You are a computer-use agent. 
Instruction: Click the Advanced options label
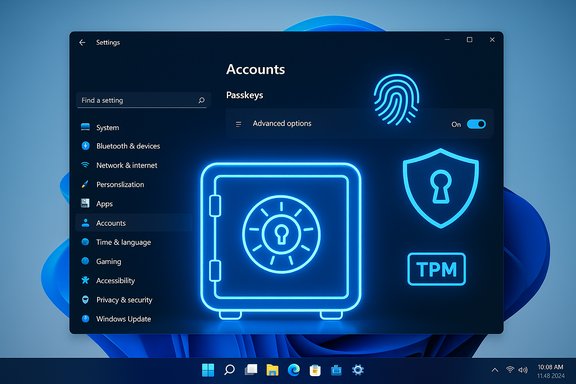click(282, 123)
